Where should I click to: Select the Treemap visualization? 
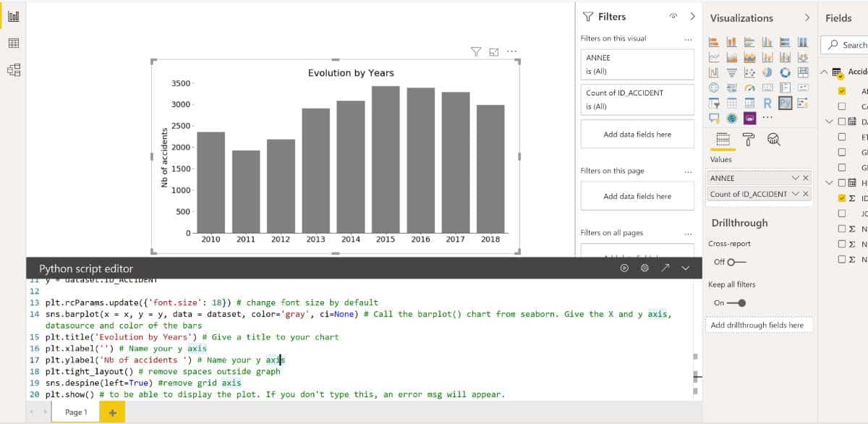coord(803,72)
